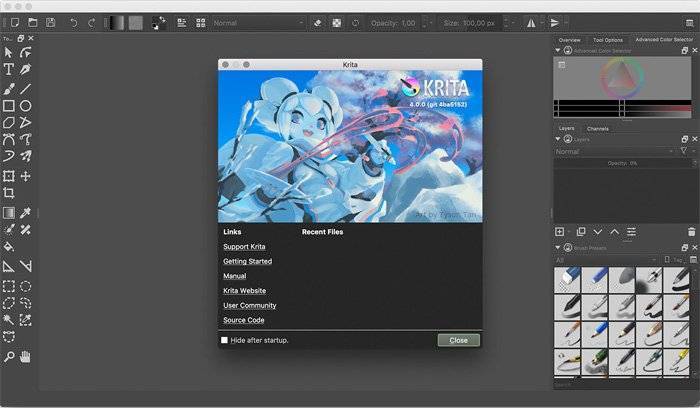This screenshot has height=408, width=700.
Task: Switch to the Channels tab
Action: 598,129
